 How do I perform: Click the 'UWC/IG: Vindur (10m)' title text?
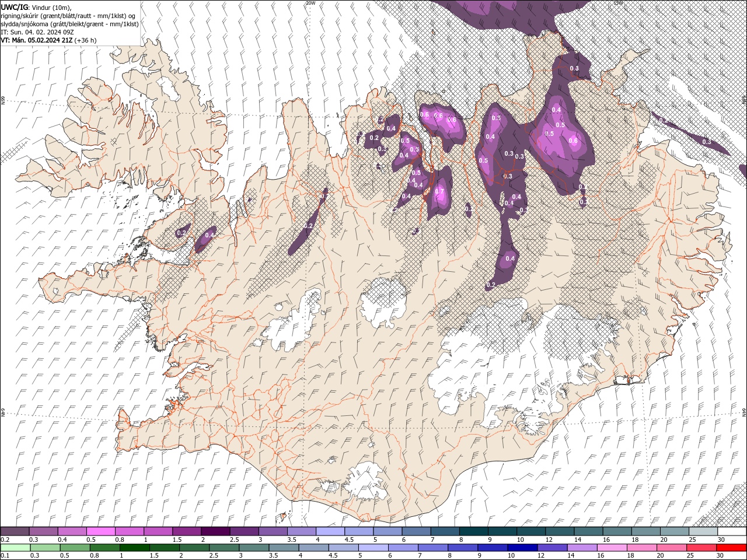pyautogui.click(x=36, y=7)
